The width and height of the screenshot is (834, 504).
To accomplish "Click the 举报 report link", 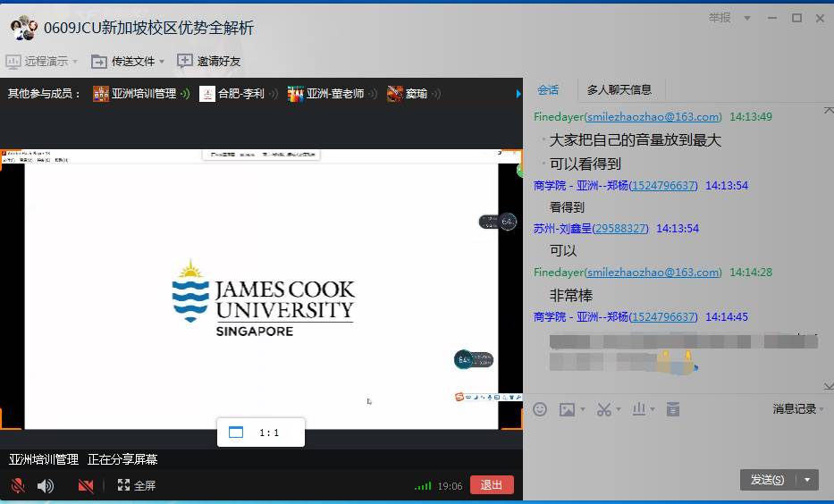I will coord(719,18).
